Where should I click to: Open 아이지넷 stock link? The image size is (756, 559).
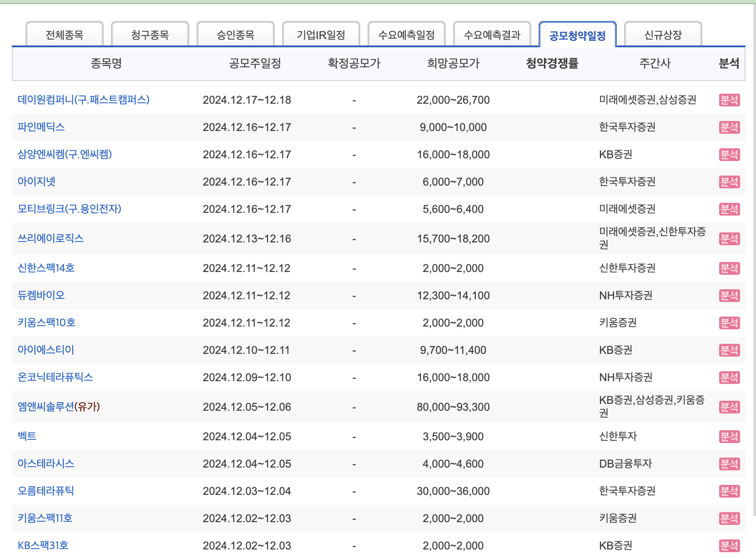36,181
